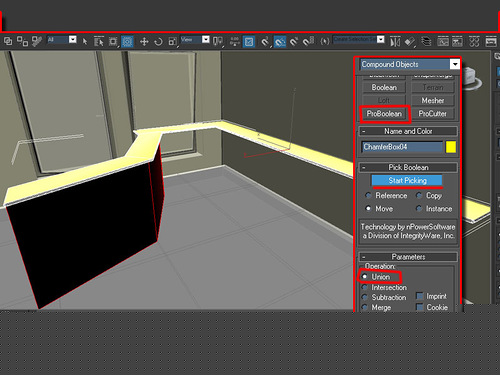
Task: Open the Curve Editor icon
Action: pyautogui.click(x=443, y=41)
